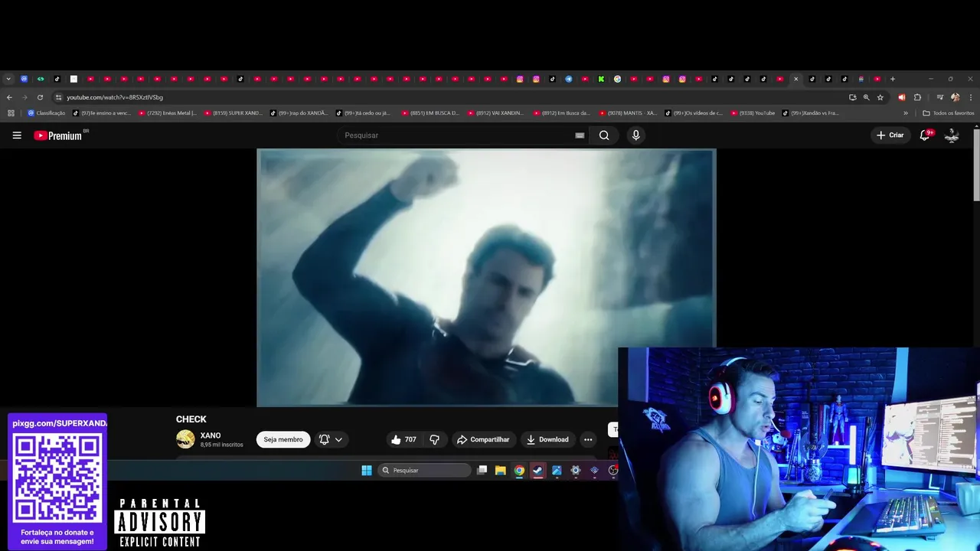The width and height of the screenshot is (980, 551).
Task: Click Seja membro button
Action: point(283,439)
